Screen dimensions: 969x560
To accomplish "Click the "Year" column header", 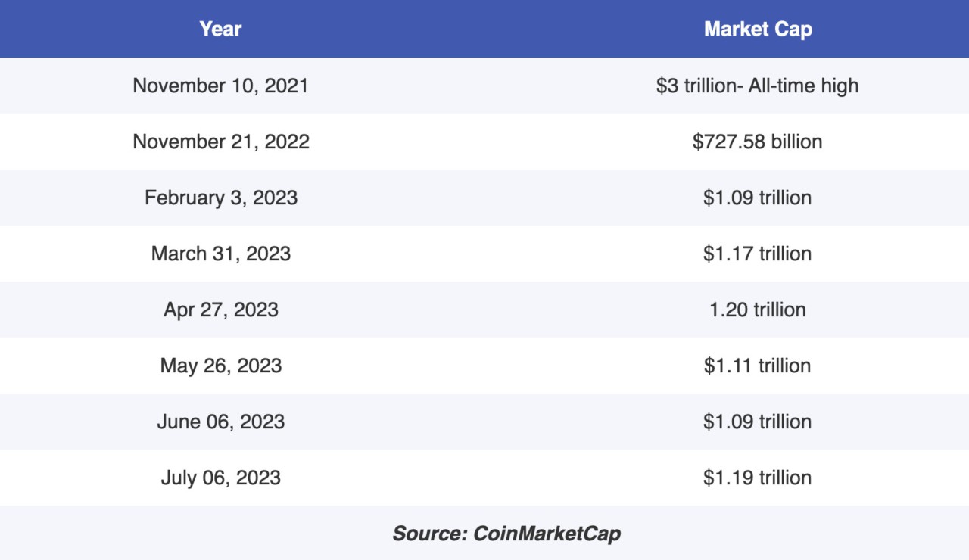I will (220, 29).
